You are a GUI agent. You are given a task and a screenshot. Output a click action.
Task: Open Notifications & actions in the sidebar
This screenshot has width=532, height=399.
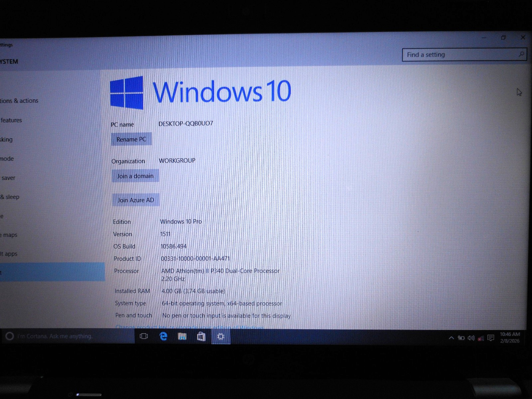click(x=19, y=101)
